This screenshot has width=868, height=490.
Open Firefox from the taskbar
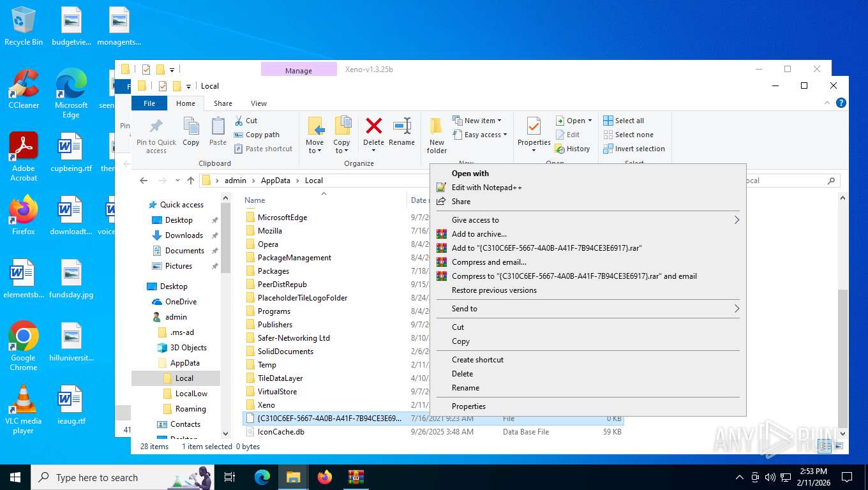[325, 477]
